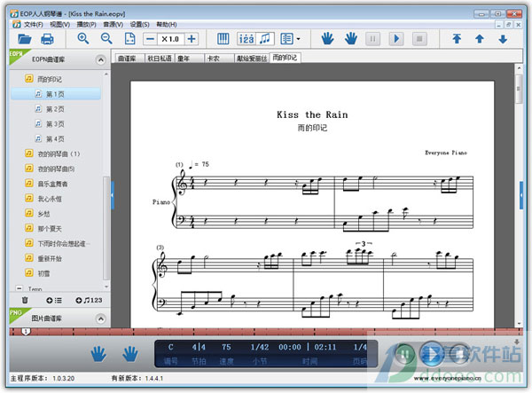This screenshot has width=532, height=393.
Task: Switch to the 曲谱库 tab
Action: pyautogui.click(x=130, y=59)
